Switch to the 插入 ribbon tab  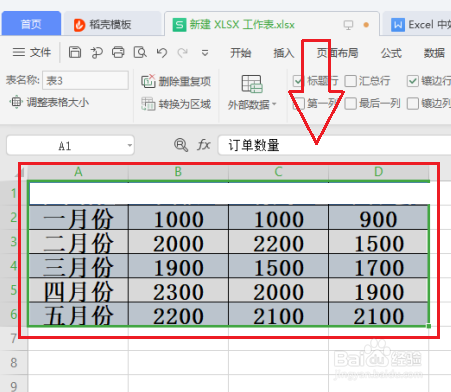[284, 53]
